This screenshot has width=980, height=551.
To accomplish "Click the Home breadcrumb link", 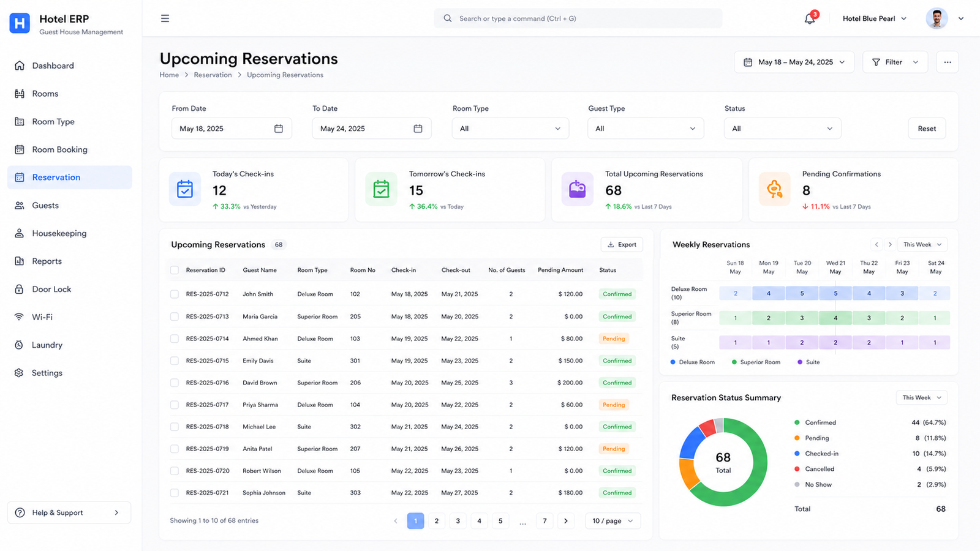I will pyautogui.click(x=169, y=75).
